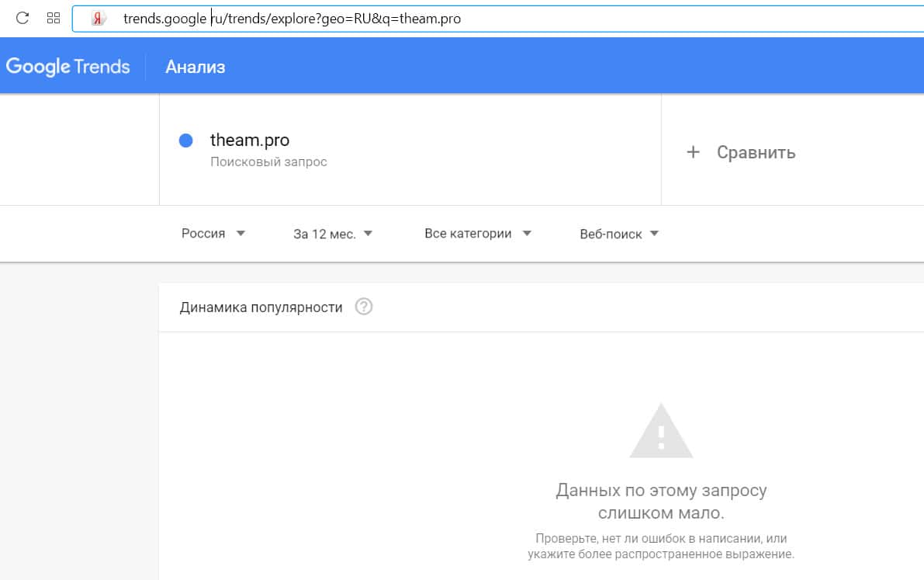Click the Поисковый запрос subtitle
The image size is (924, 580).
point(268,162)
